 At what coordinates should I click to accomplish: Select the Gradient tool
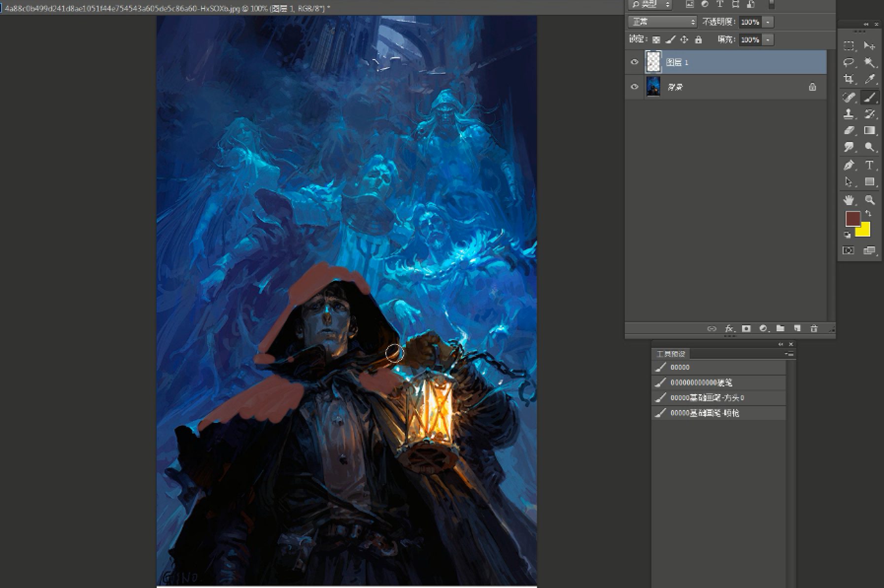coord(870,131)
